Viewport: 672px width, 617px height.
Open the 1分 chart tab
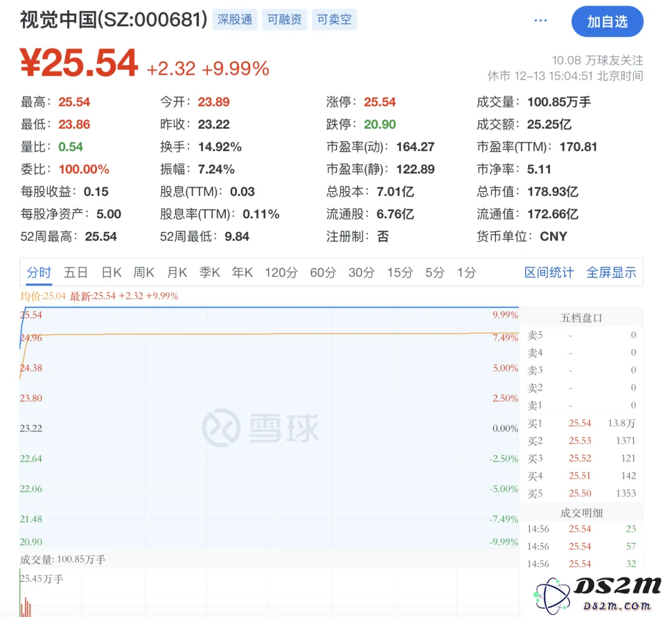tap(467, 272)
